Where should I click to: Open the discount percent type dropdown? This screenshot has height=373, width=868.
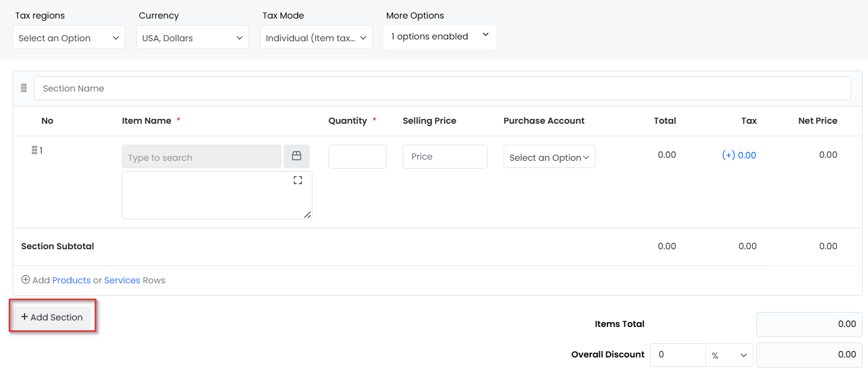point(729,355)
